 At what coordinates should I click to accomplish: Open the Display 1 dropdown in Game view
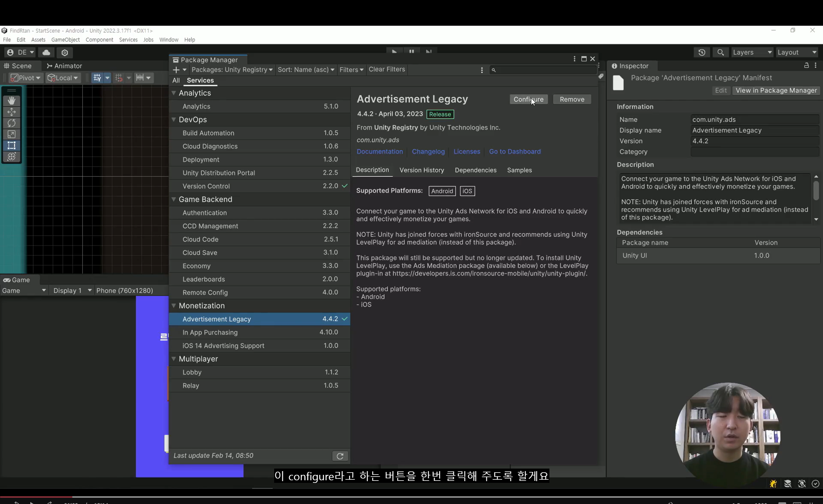tap(73, 290)
